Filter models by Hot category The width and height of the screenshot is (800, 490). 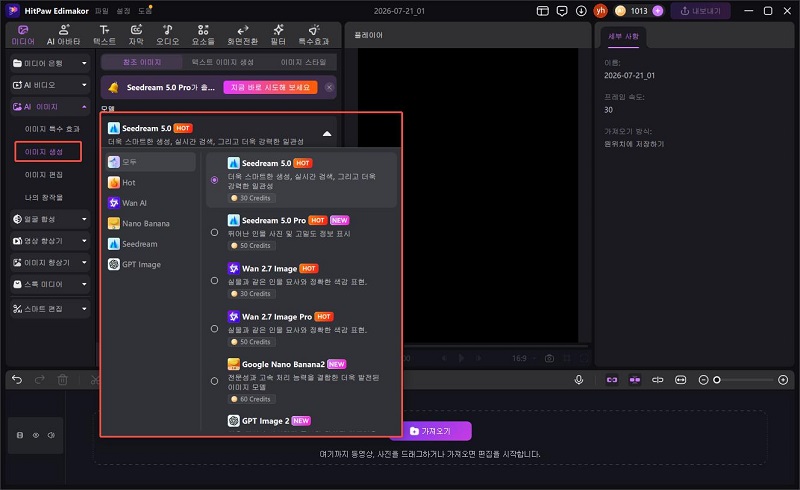click(151, 182)
